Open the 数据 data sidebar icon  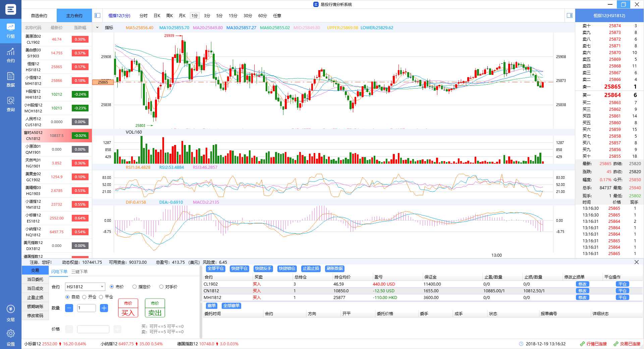pyautogui.click(x=11, y=80)
